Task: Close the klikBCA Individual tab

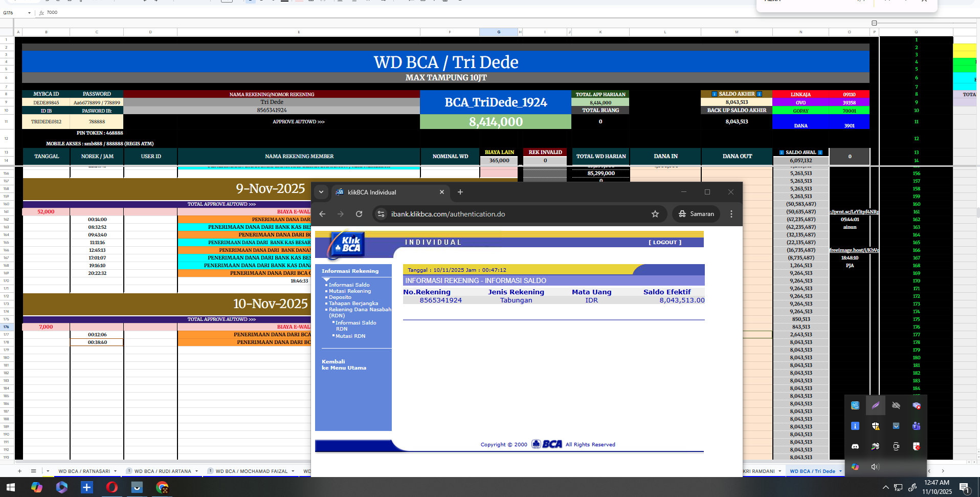Action: pyautogui.click(x=442, y=192)
